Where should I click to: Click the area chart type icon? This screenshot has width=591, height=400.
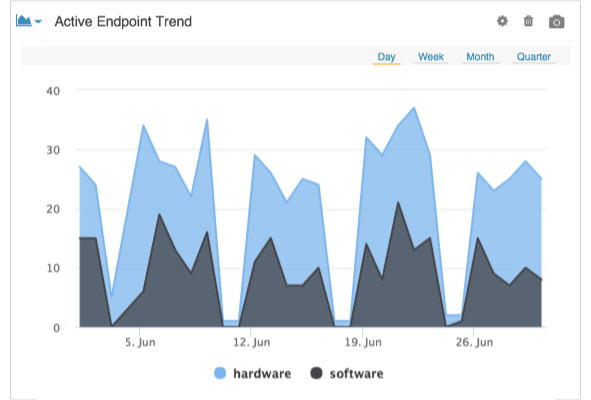[x=23, y=20]
